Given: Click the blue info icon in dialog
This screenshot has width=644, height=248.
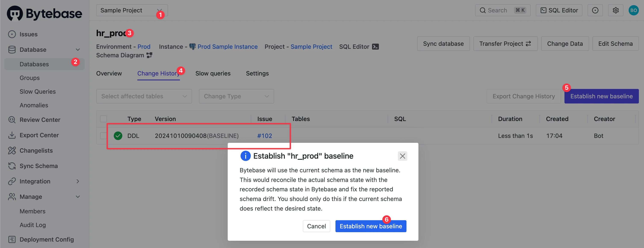Looking at the screenshot, I should [x=245, y=156].
